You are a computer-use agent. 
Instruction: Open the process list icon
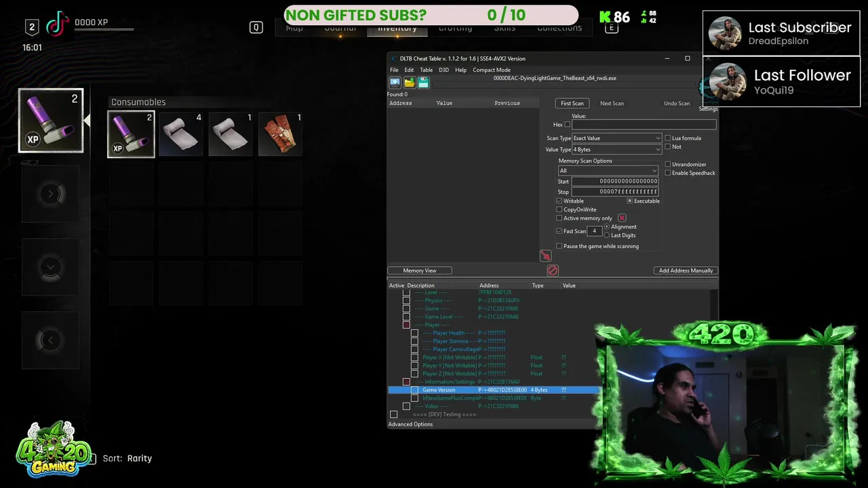(x=395, y=83)
